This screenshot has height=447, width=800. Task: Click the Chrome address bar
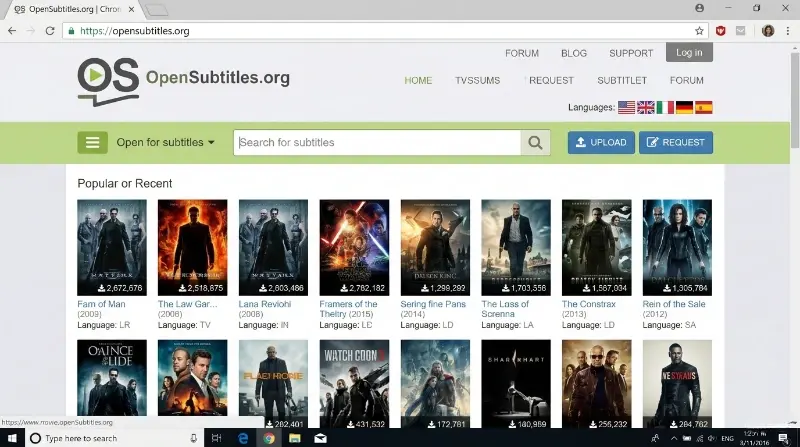383,31
